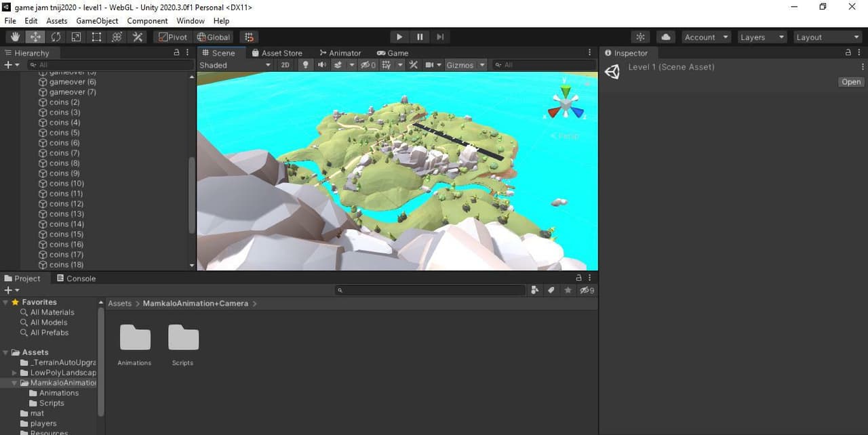Viewport: 868px width, 435px height.
Task: Click the Open button in Inspector
Action: point(851,82)
